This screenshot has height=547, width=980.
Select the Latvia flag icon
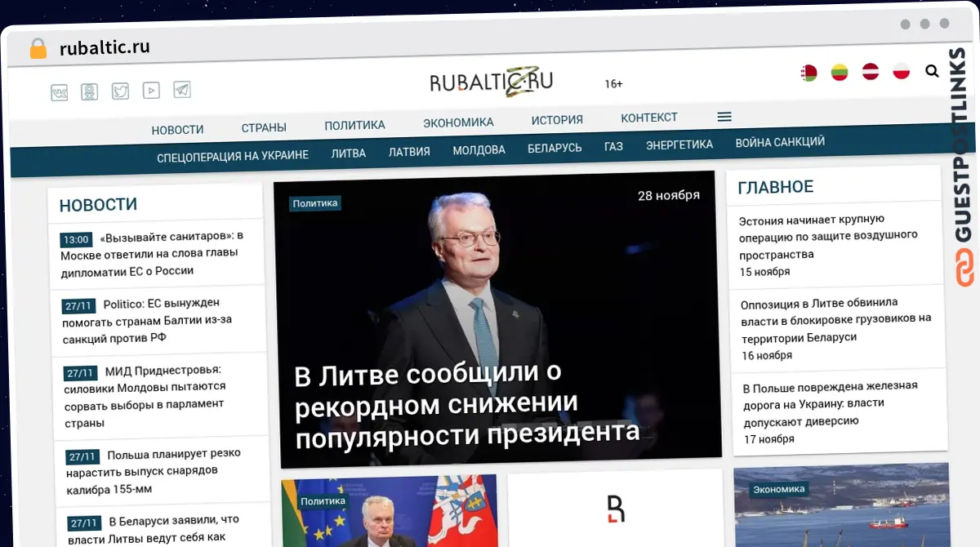pyautogui.click(x=871, y=72)
